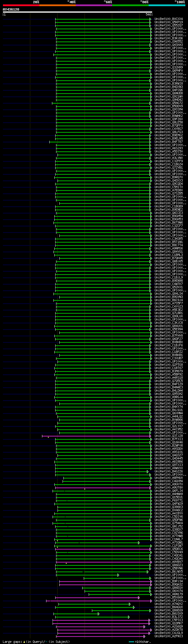The image size is (188, 644).
Task: Select the UniRef100_Q5AG72 label
Action: (169, 103)
